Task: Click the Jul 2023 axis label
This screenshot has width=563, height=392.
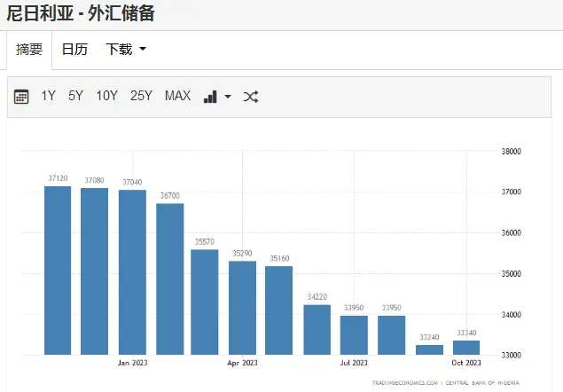Action: tap(354, 363)
